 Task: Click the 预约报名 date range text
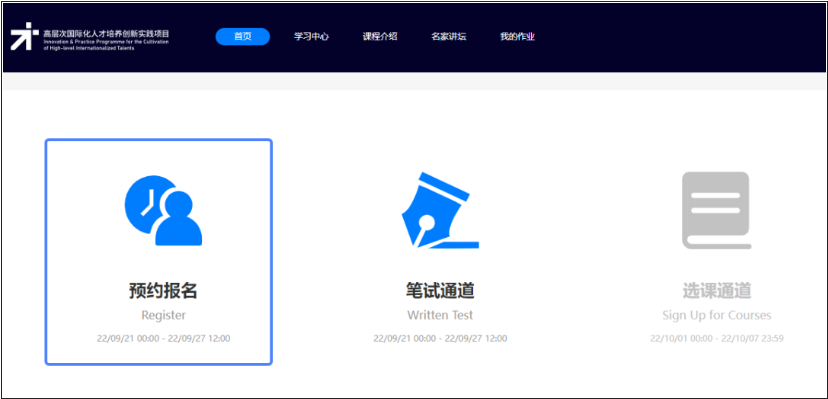[163, 338]
